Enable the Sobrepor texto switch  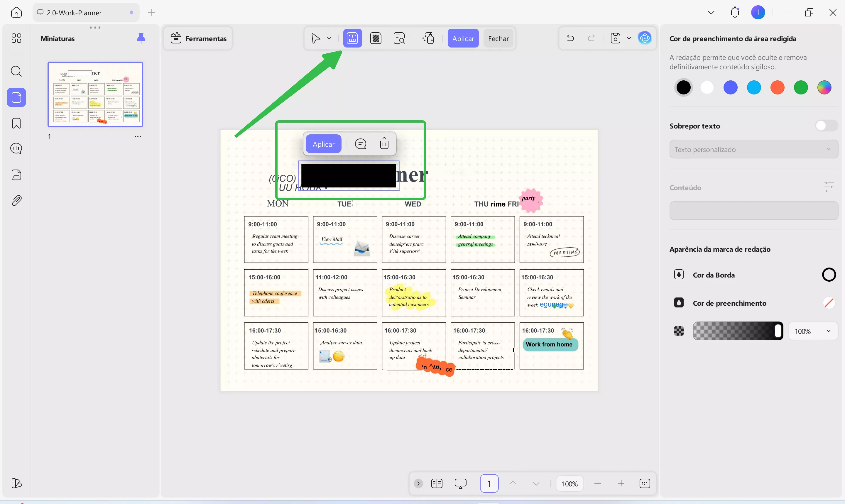point(826,126)
